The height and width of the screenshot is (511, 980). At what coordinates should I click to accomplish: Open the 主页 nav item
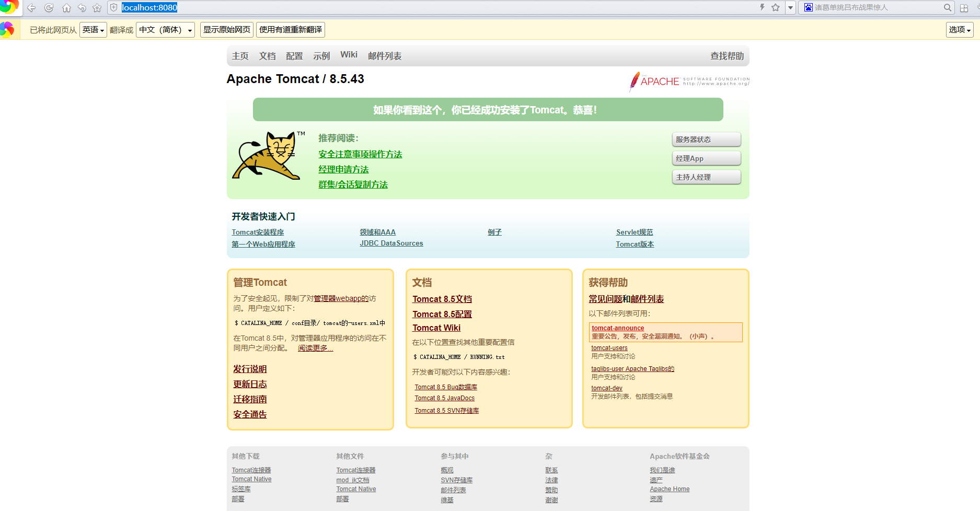(240, 56)
